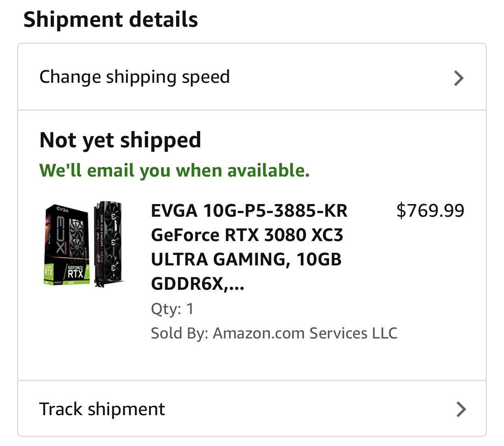Open the Change shipping speed option
Image resolution: width=504 pixels, height=446 pixels.
[135, 77]
